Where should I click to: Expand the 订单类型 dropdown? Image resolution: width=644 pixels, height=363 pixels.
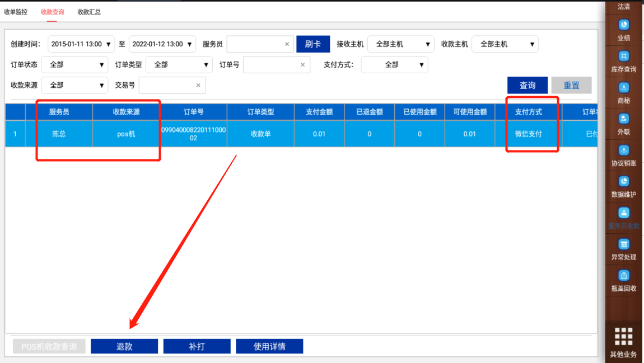[179, 65]
